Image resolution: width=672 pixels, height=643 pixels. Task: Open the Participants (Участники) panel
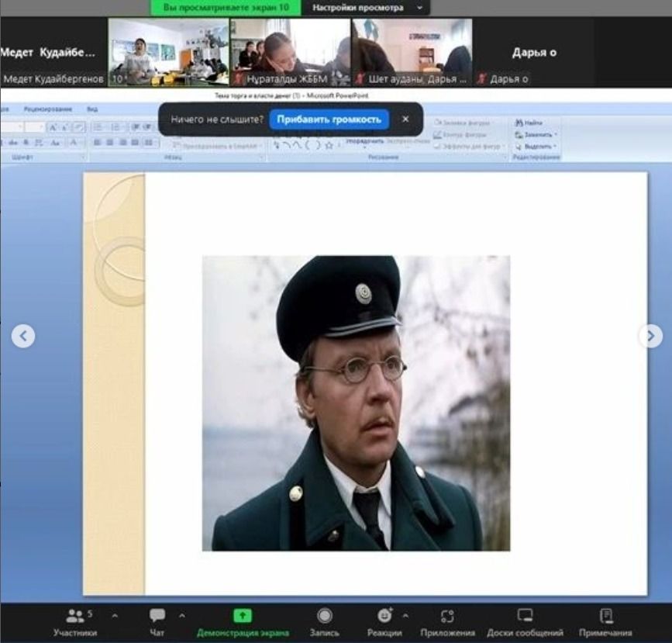[x=74, y=616]
